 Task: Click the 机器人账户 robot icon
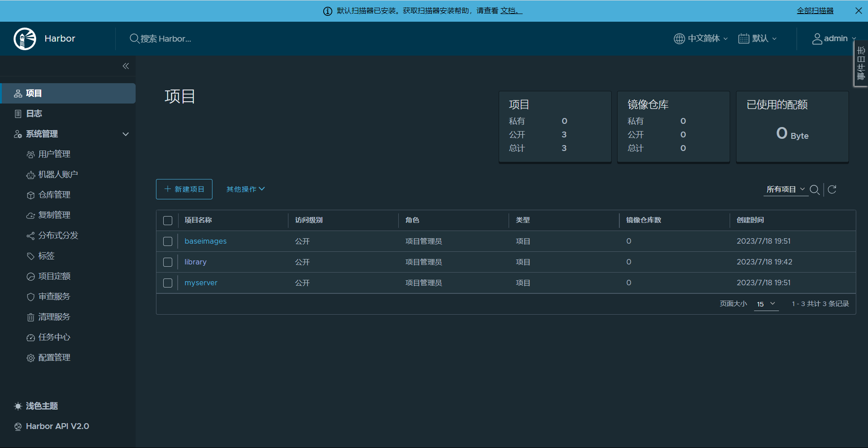point(31,175)
